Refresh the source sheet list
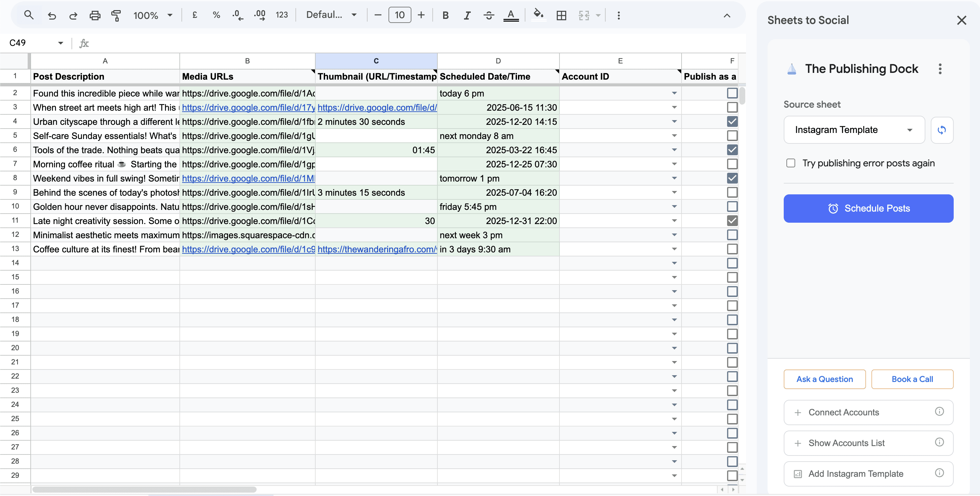980x496 pixels. tap(942, 130)
